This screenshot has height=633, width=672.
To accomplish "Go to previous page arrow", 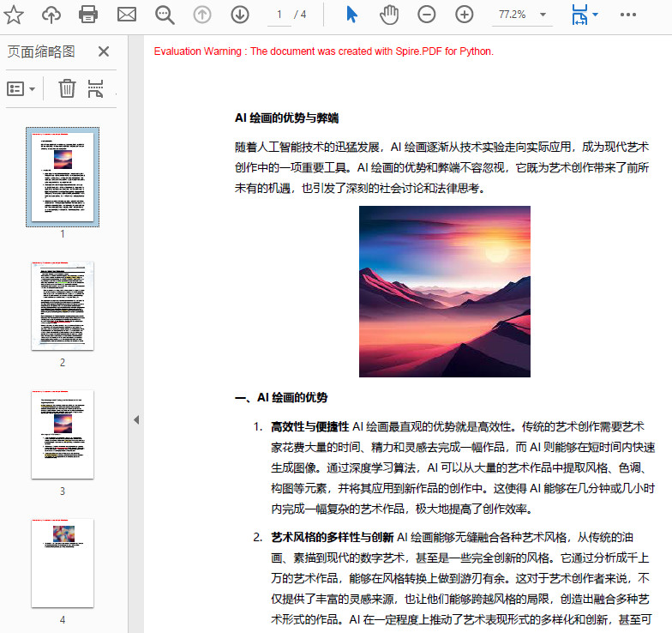I will 202,15.
